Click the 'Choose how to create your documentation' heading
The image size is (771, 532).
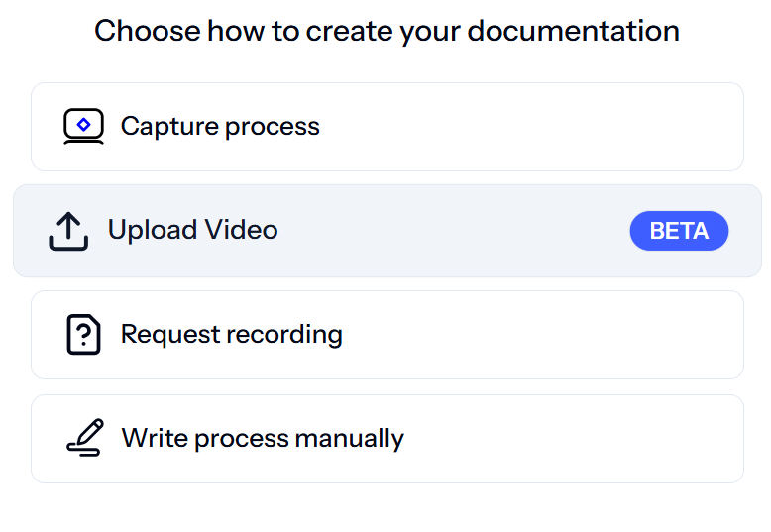coord(386,31)
